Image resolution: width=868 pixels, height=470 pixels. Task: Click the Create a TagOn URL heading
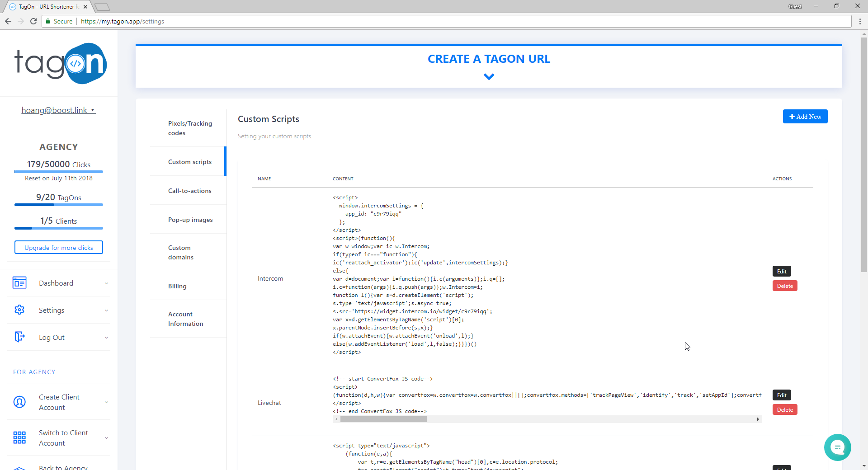(x=489, y=59)
